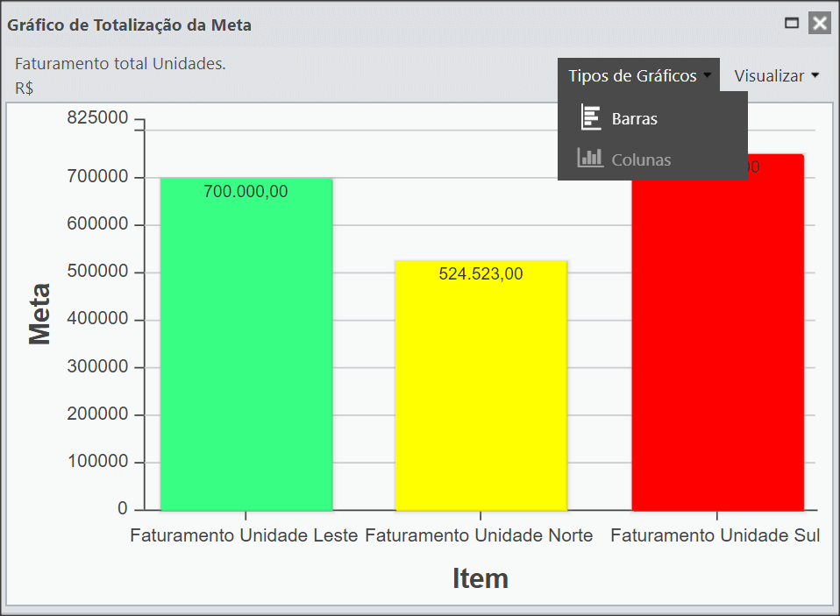The image size is (840, 616).
Task: Click the yellow Unidade Norte bar
Action: [x=481, y=386]
